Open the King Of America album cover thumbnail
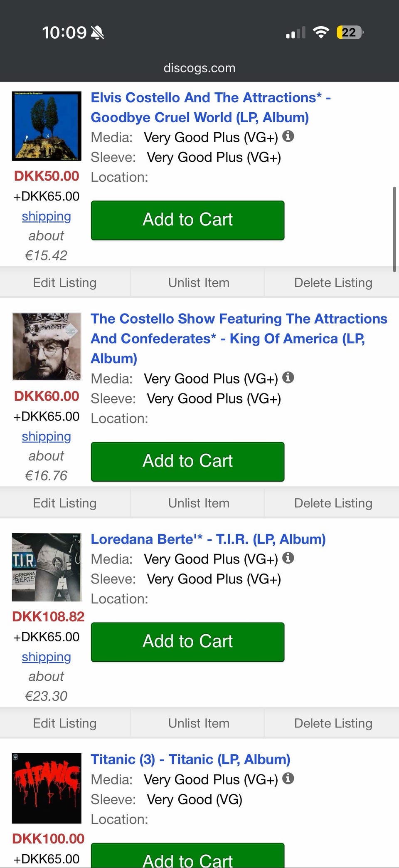The width and height of the screenshot is (399, 868). pyautogui.click(x=47, y=346)
